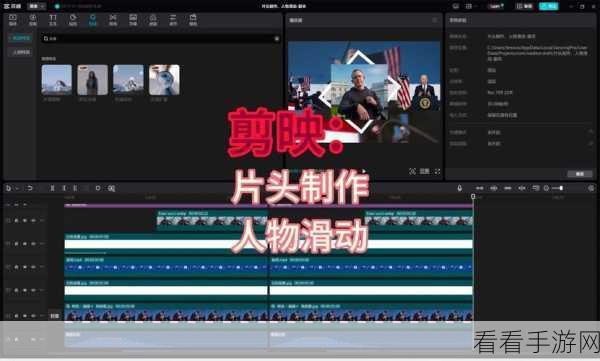600x361 pixels.
Task: Open the Transitions (转场) tab
Action: click(x=113, y=20)
